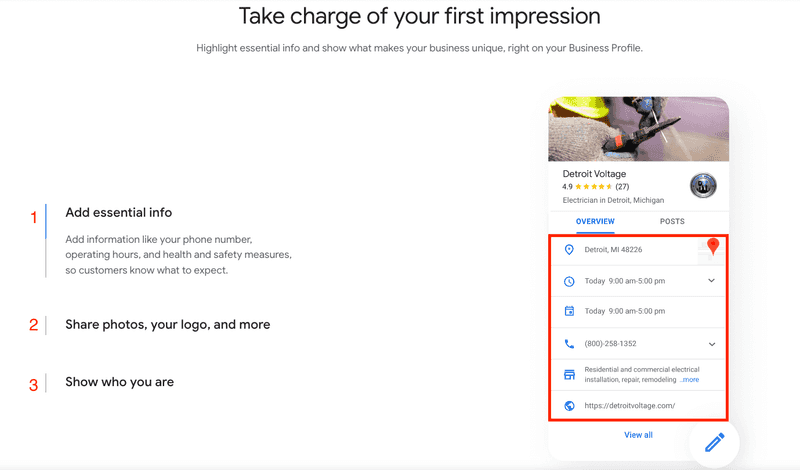Viewport: 800px width, 470px height.
Task: Click the blue pencil edit icon
Action: click(x=714, y=442)
